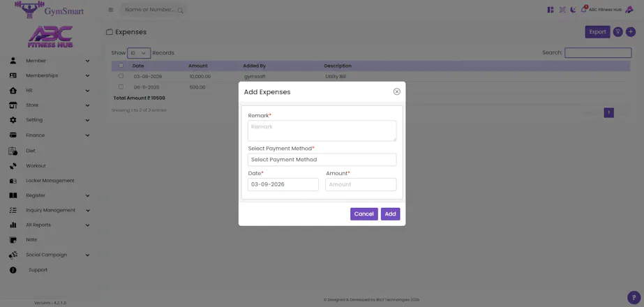Click the ABC Fitness Hub profile avatar
The image size is (644, 307).
629,10
